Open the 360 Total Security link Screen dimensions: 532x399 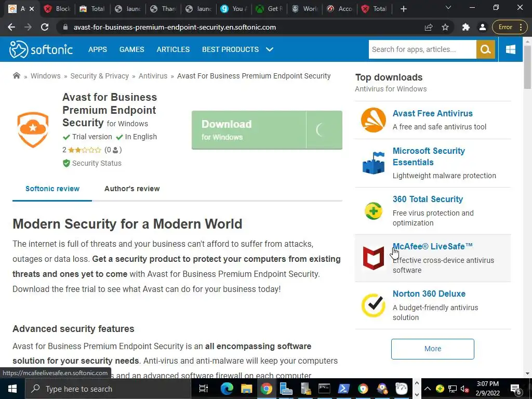[428, 199]
